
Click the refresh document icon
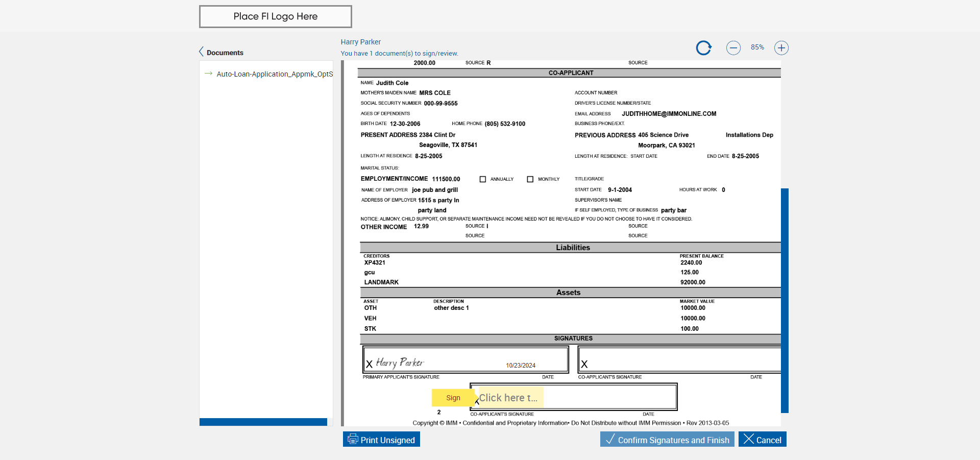tap(704, 48)
